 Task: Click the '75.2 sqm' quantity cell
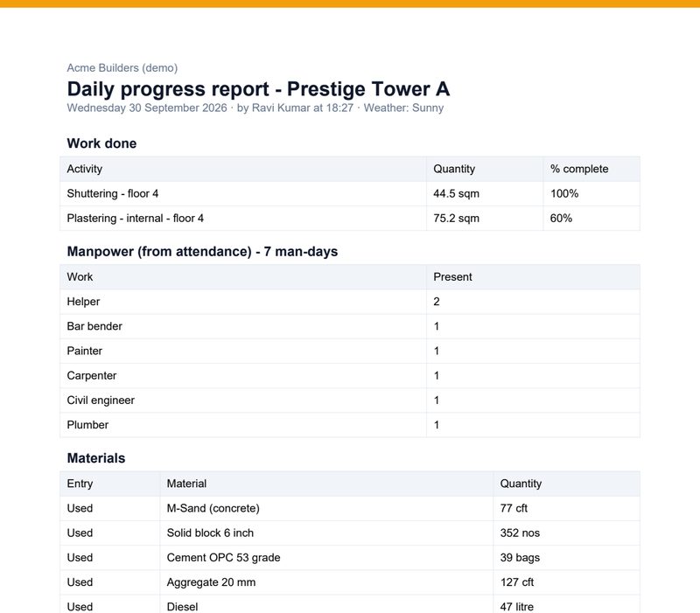[x=485, y=218]
